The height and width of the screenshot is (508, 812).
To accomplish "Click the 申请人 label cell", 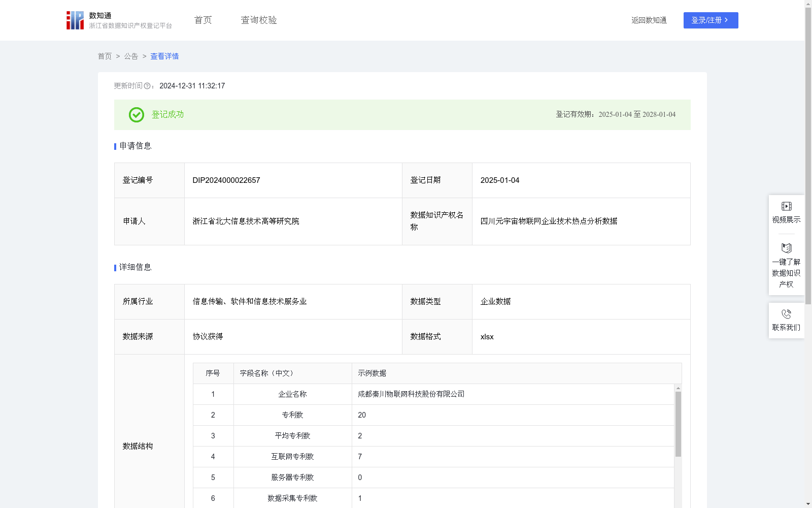I will click(150, 221).
